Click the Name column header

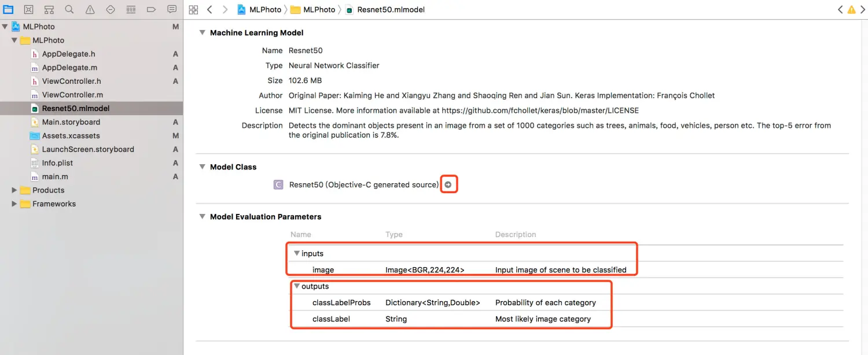point(301,235)
